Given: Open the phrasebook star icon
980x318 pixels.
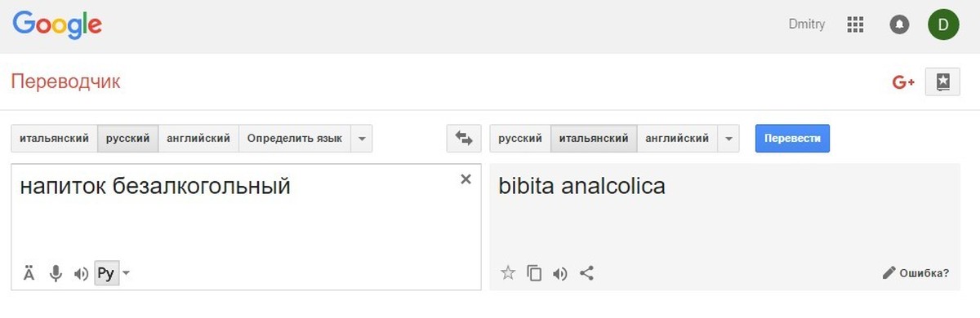Looking at the screenshot, I should tap(942, 82).
